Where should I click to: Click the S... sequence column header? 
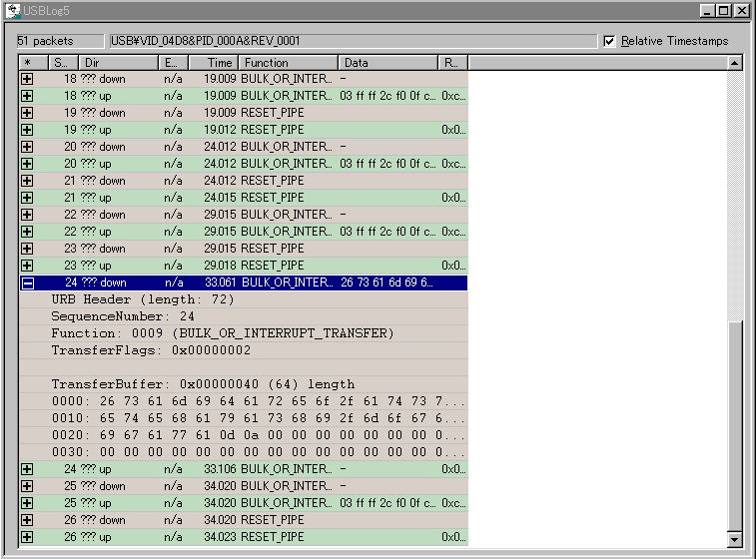[x=63, y=63]
